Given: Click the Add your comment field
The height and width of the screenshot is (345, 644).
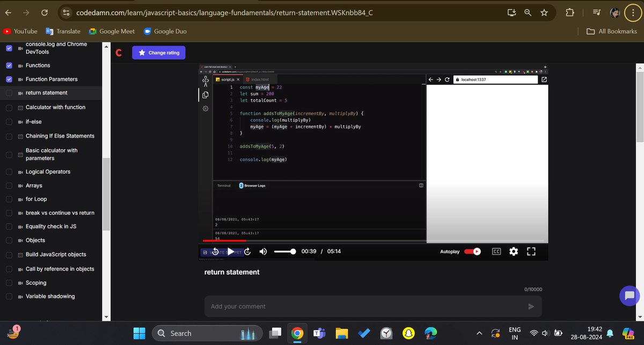Looking at the screenshot, I should click(x=373, y=306).
